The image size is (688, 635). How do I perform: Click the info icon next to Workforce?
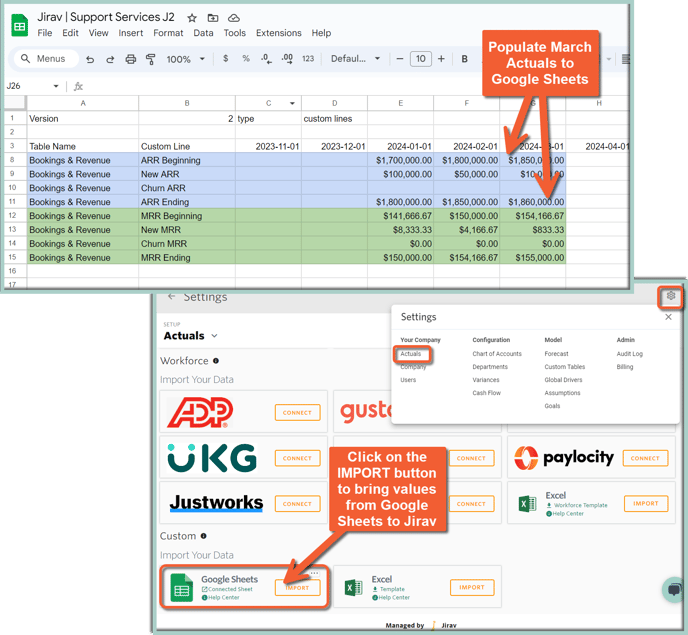pyautogui.click(x=216, y=361)
